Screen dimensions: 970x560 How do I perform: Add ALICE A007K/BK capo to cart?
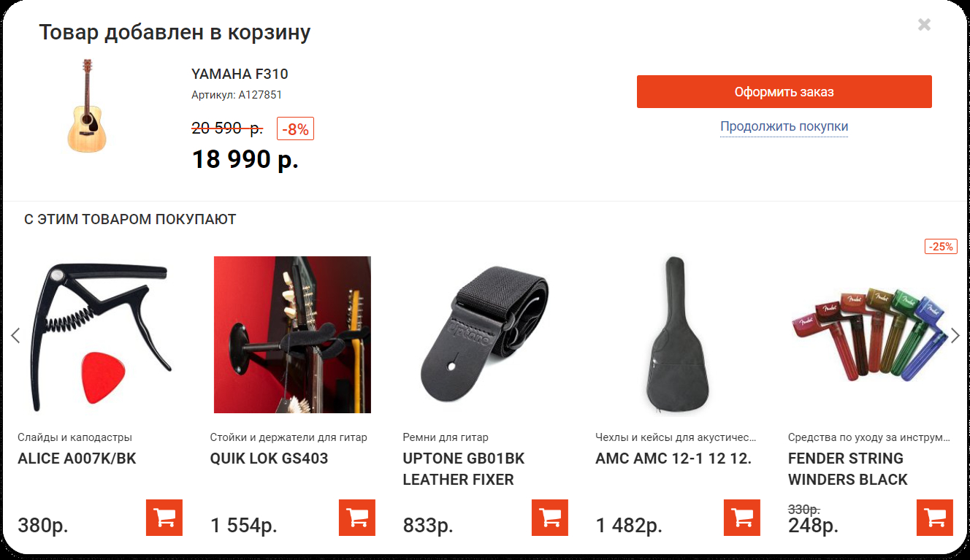164,518
